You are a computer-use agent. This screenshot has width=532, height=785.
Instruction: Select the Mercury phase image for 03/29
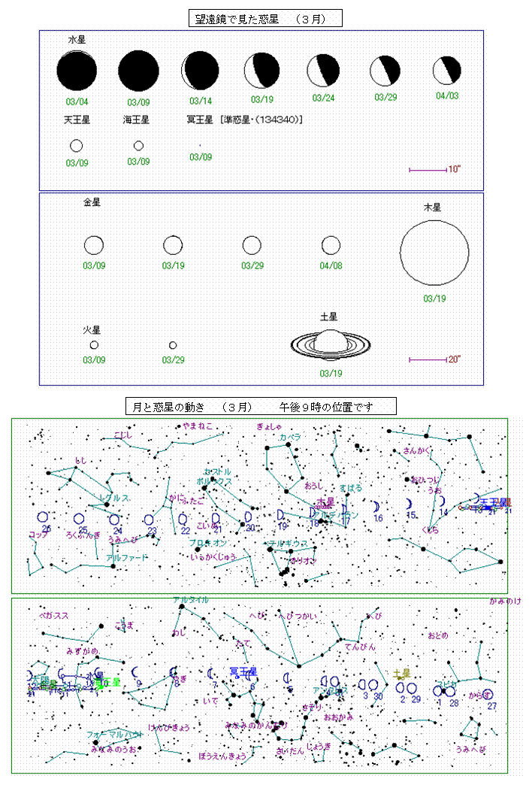[385, 71]
